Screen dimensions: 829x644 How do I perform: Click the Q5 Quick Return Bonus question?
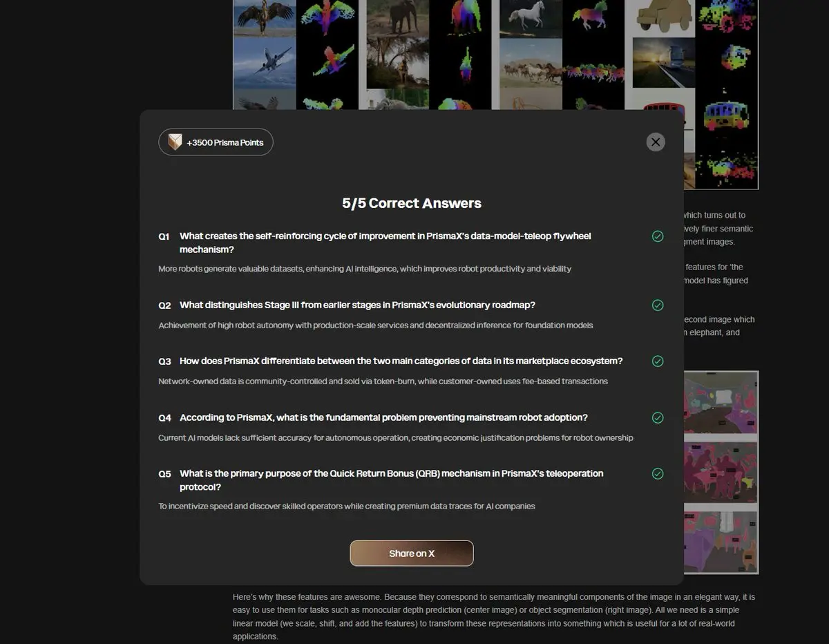[x=392, y=480]
